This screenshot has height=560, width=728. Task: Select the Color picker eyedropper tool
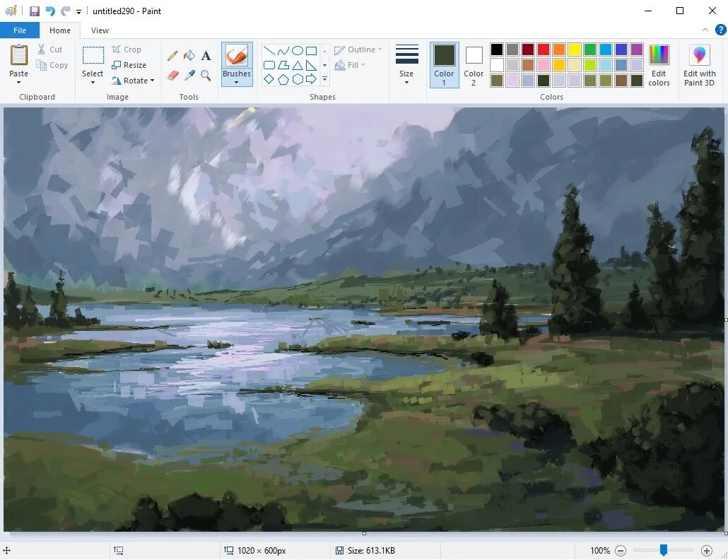click(x=189, y=75)
